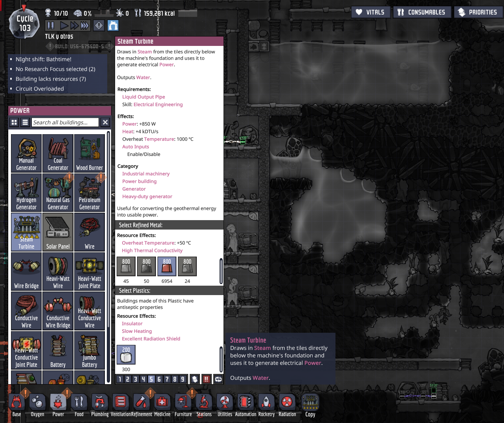
Task: Open Building lacks resources notification
Action: [51, 79]
